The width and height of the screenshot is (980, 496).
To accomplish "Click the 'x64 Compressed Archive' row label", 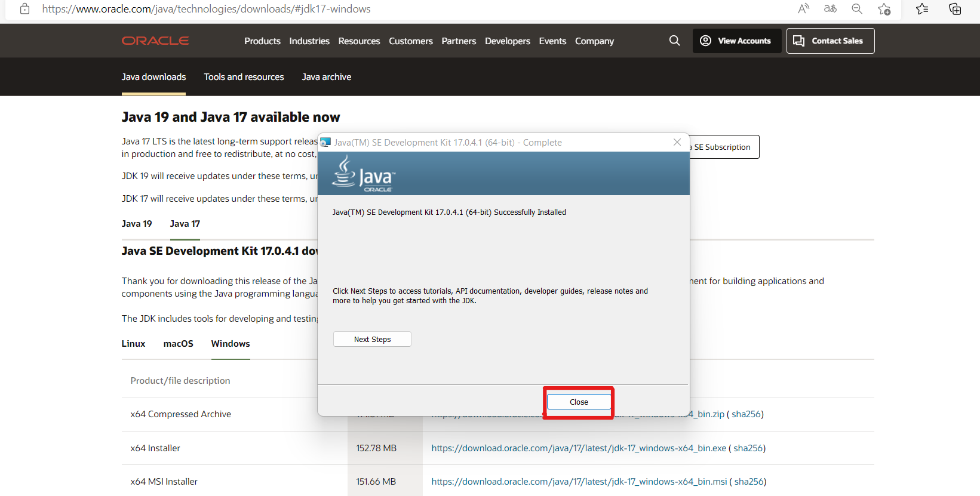I will tap(180, 414).
